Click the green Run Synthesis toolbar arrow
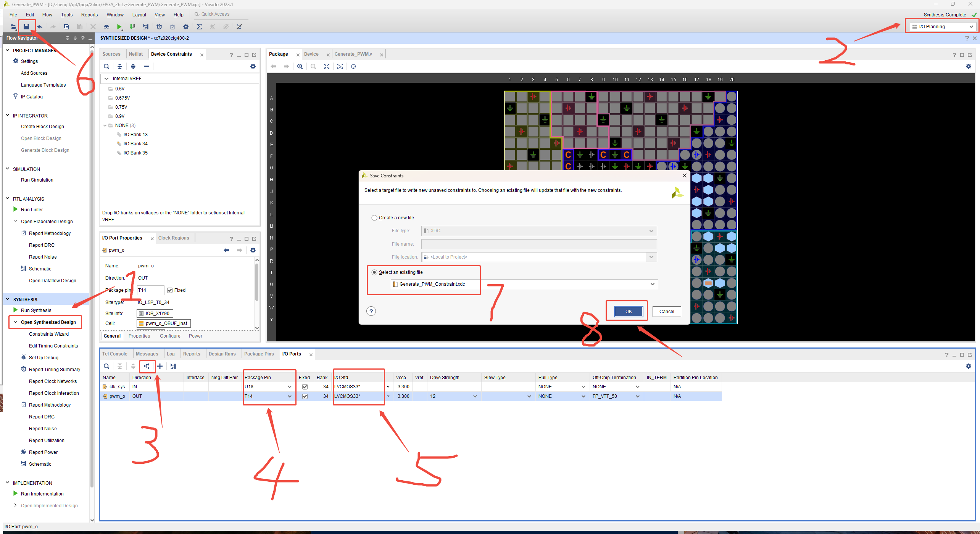This screenshot has height=534, width=980. tap(119, 27)
